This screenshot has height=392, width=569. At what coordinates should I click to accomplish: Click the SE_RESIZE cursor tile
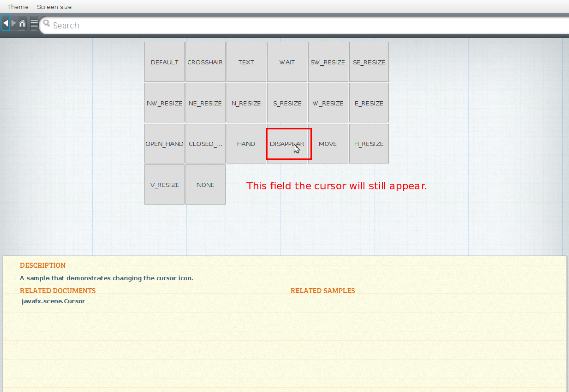pos(368,62)
